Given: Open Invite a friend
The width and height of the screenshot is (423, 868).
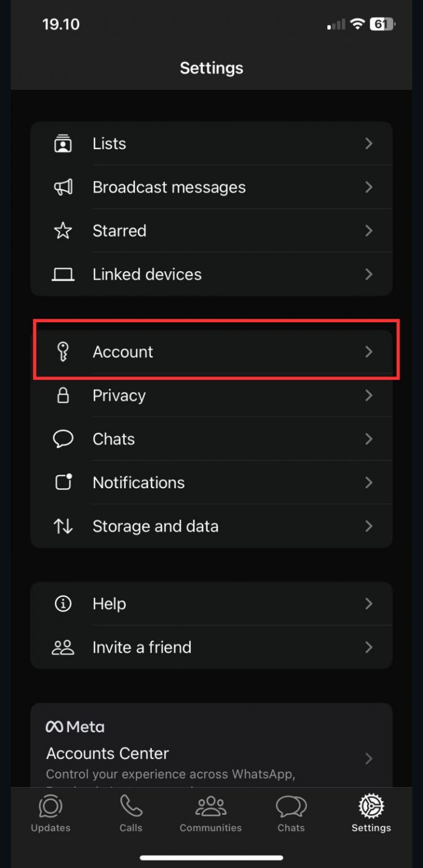Looking at the screenshot, I should [142, 647].
